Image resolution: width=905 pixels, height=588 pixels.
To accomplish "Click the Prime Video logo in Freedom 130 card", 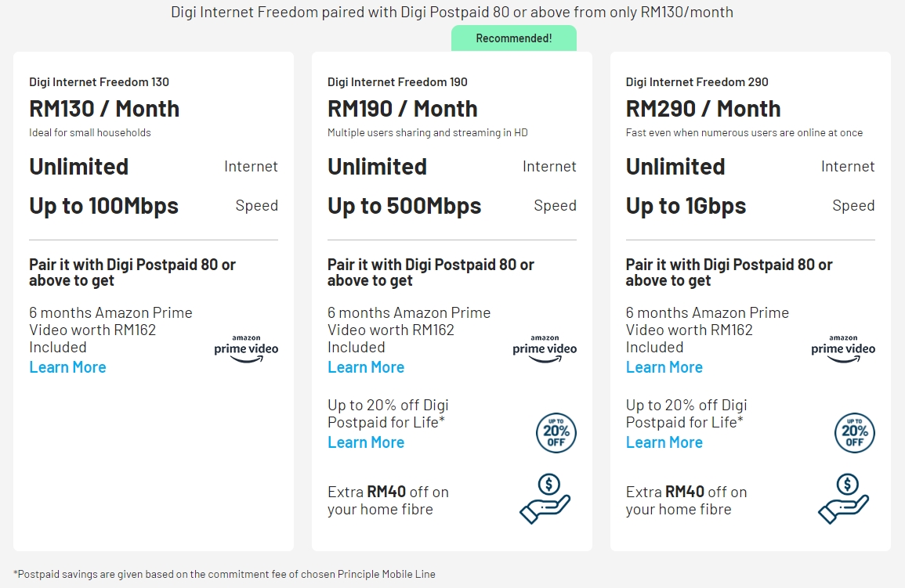I will [x=246, y=349].
